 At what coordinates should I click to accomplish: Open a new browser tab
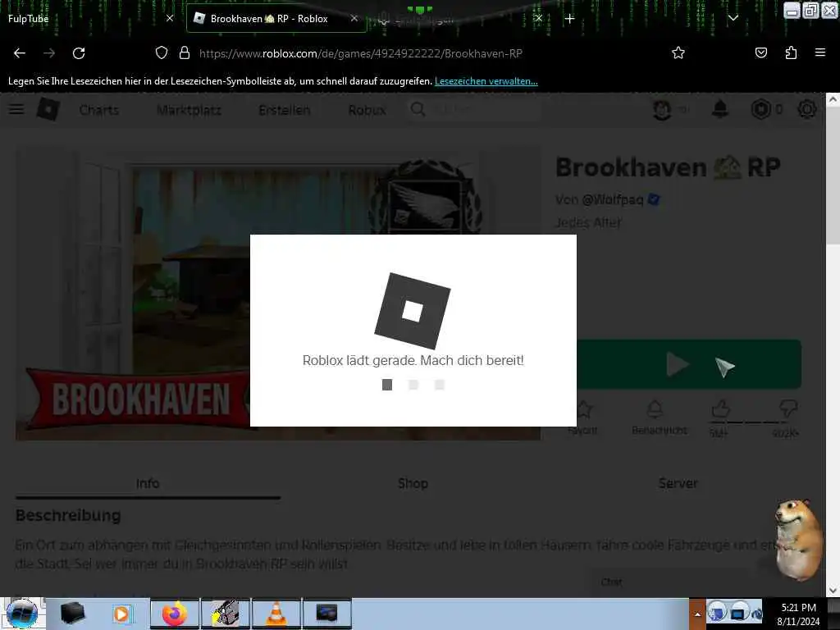coord(569,19)
